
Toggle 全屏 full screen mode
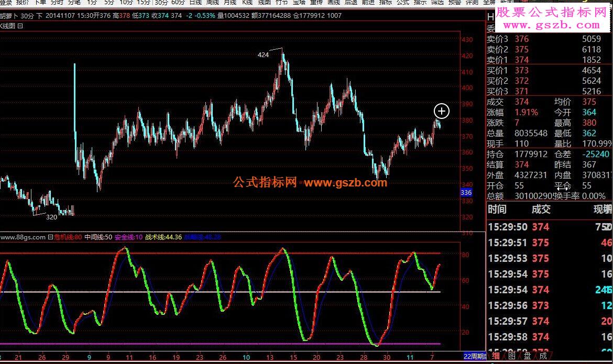pyautogui.click(x=489, y=2)
